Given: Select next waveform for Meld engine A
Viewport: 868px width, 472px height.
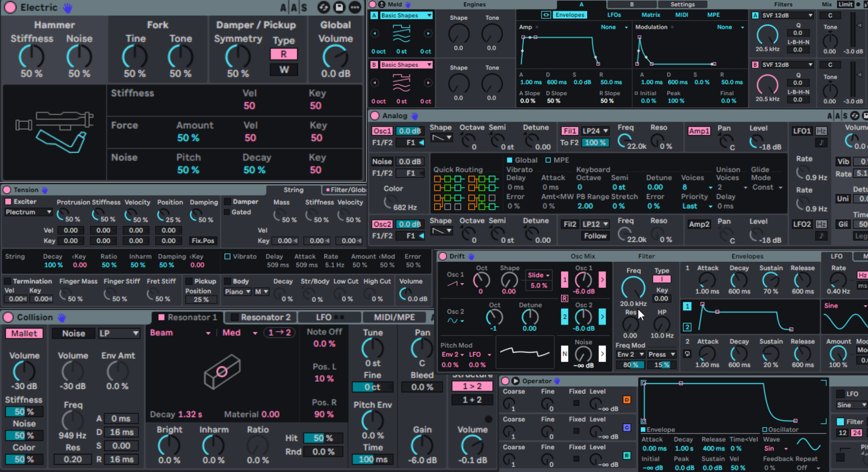Looking at the screenshot, I should pos(428,33).
